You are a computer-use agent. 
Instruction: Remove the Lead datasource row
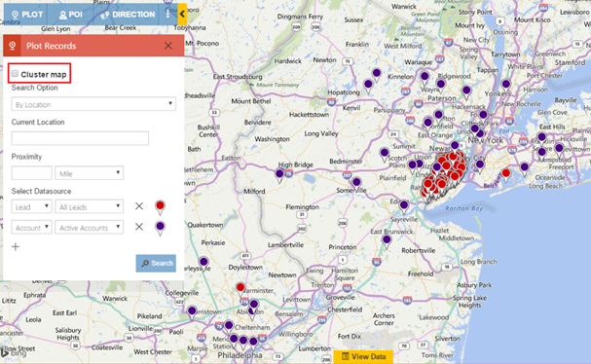(139, 206)
